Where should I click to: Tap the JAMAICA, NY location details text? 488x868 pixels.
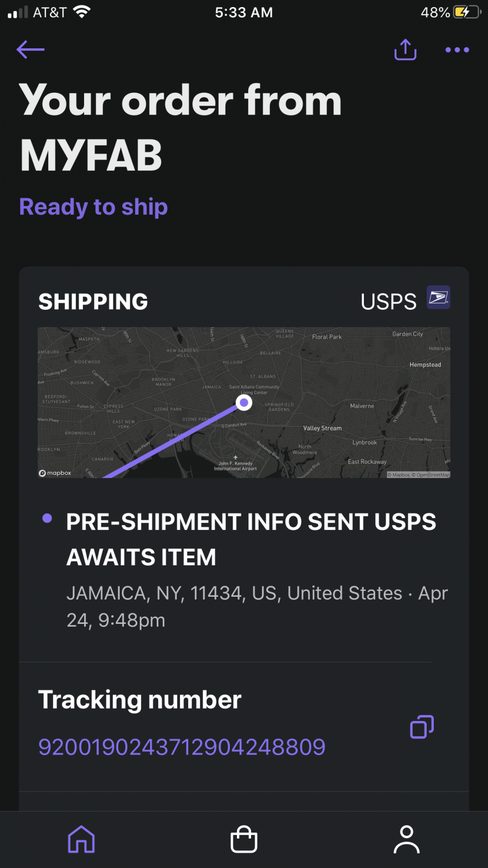[x=257, y=607]
